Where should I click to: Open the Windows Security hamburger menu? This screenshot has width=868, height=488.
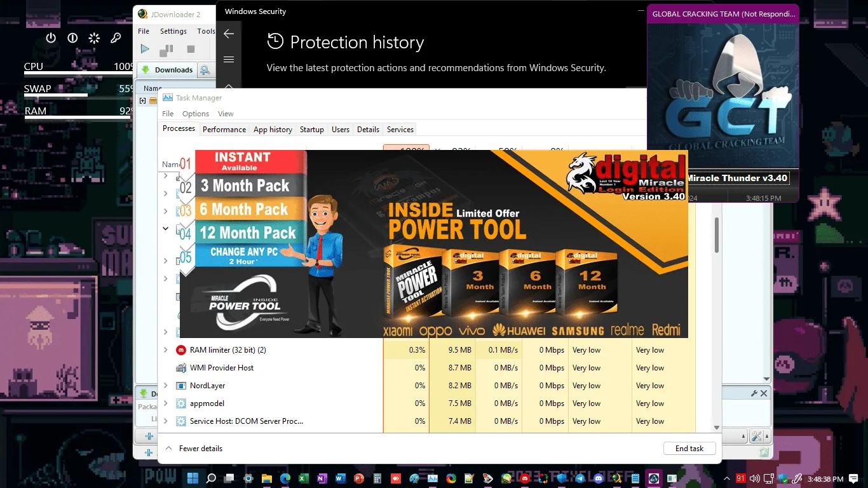[x=229, y=59]
